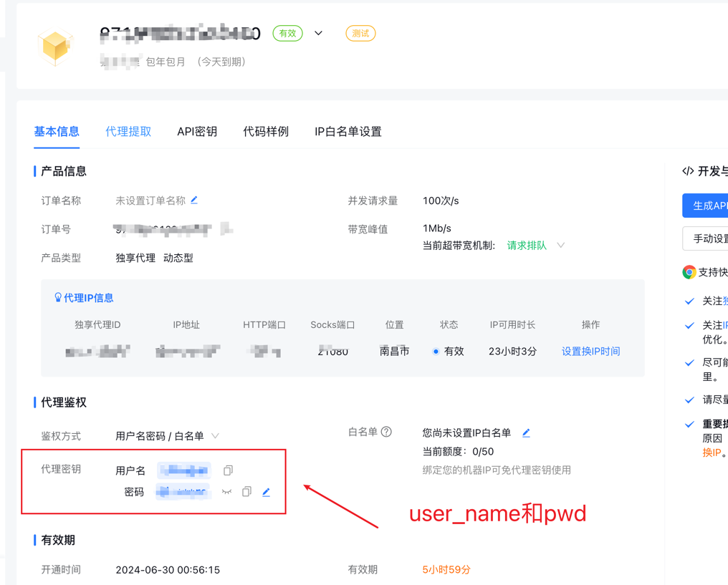Select the 有效 status radio button
The width and height of the screenshot is (728, 585).
coord(436,352)
